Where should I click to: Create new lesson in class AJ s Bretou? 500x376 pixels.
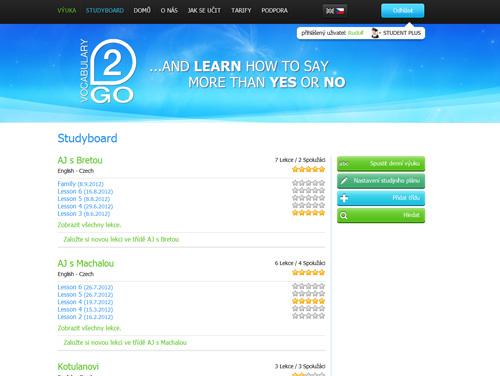pyautogui.click(x=121, y=239)
